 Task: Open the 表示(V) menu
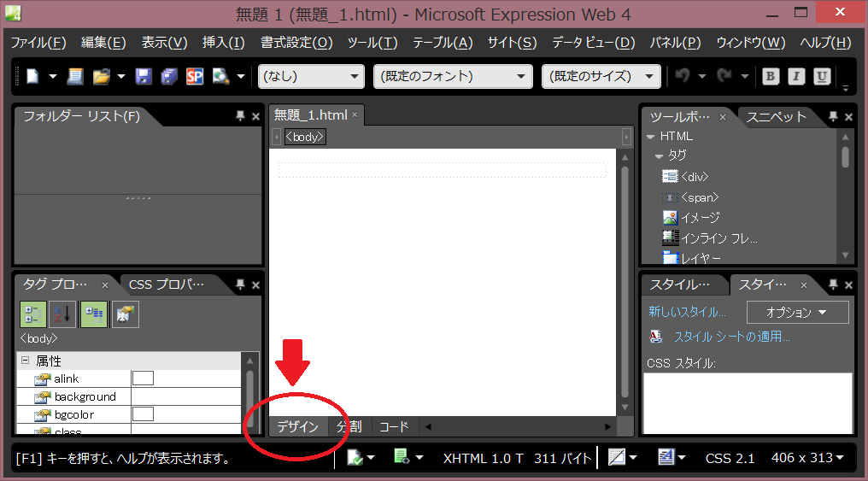click(x=164, y=43)
